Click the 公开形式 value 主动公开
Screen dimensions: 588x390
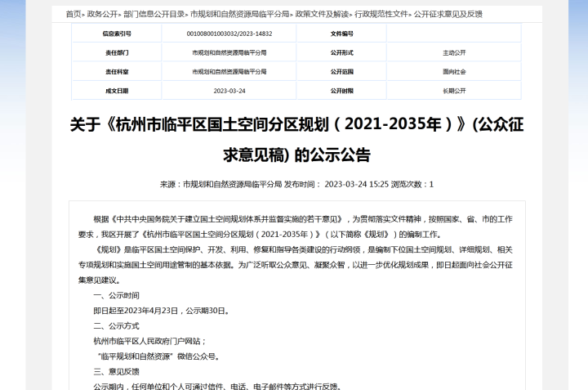pyautogui.click(x=454, y=52)
